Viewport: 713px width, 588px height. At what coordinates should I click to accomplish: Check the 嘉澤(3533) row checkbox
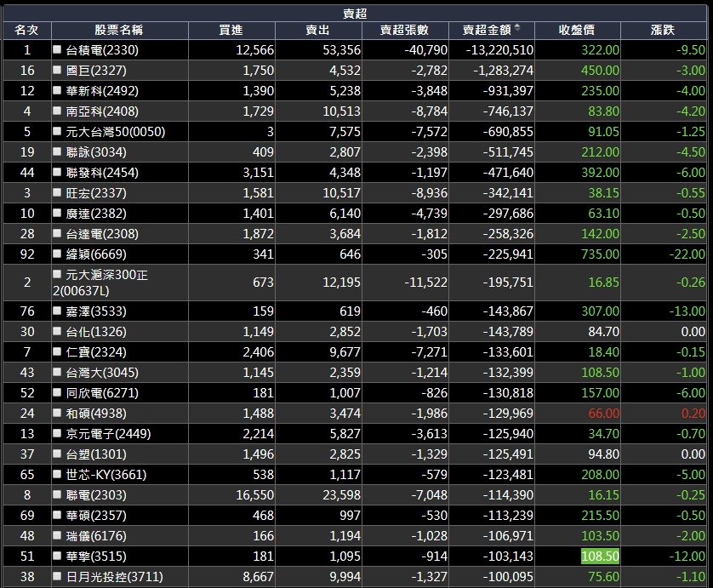[x=57, y=311]
